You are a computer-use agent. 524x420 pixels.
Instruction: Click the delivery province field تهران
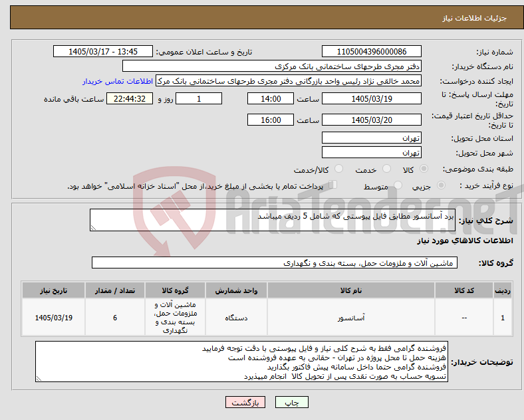(x=371, y=138)
